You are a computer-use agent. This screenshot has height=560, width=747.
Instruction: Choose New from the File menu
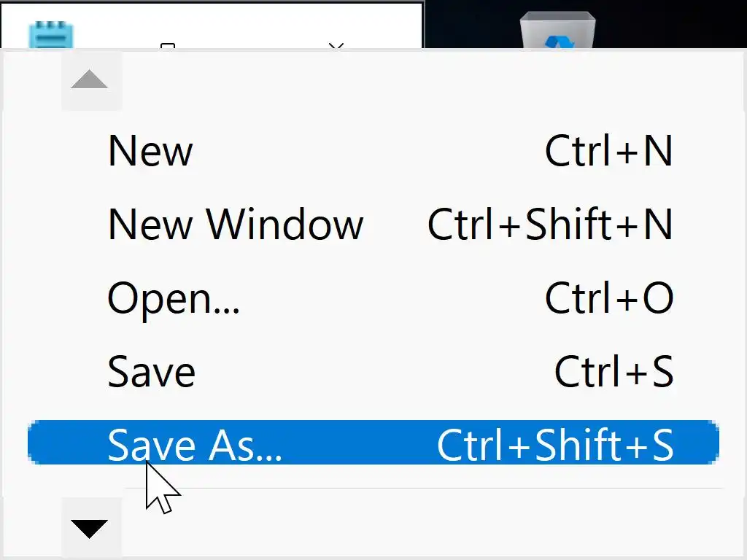(x=150, y=151)
